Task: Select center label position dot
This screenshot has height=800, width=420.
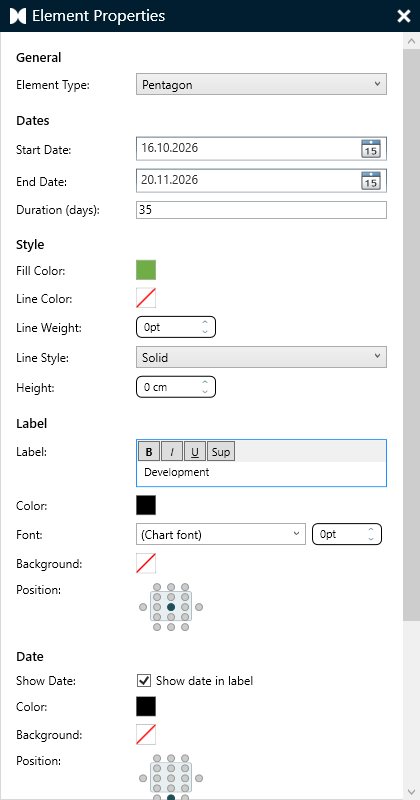Action: click(171, 607)
